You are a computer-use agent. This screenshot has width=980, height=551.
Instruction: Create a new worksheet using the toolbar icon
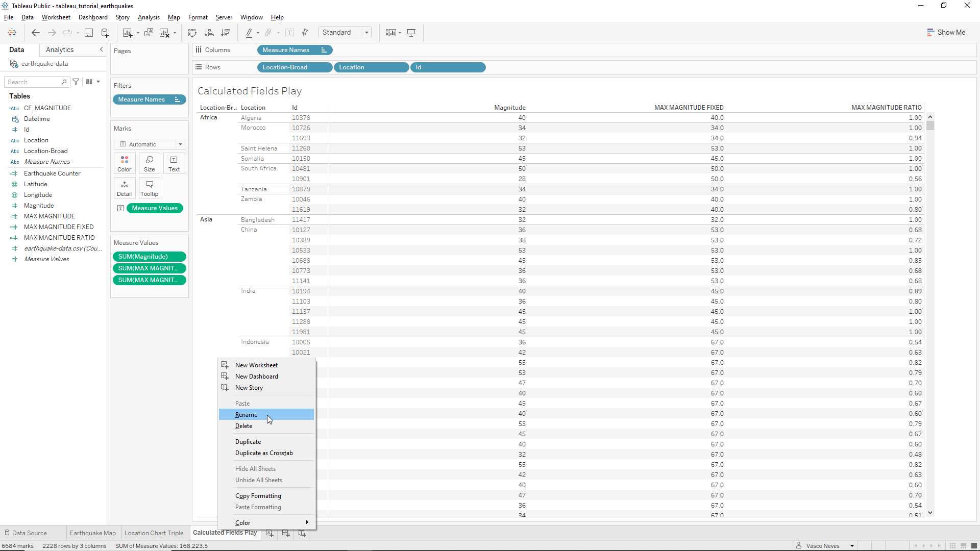click(x=128, y=33)
